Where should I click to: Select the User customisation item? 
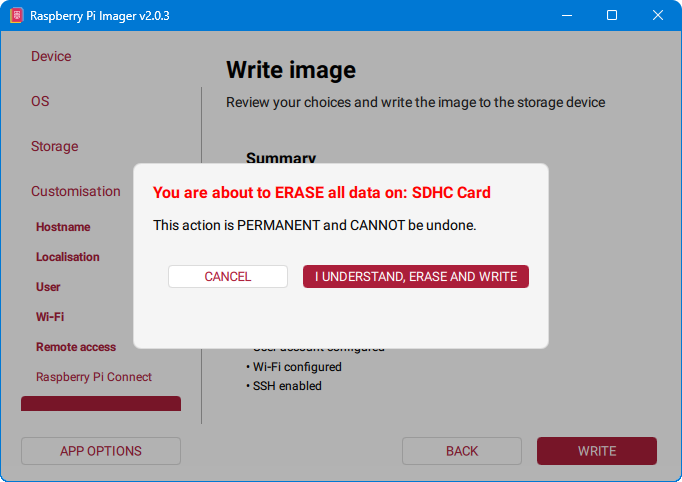click(48, 287)
